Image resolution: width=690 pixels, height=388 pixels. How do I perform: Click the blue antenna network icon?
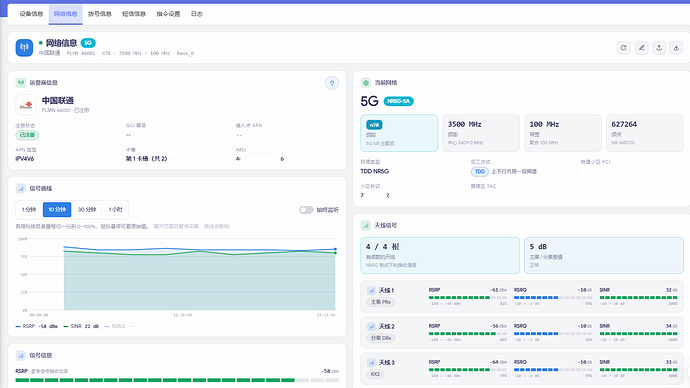tap(24, 47)
